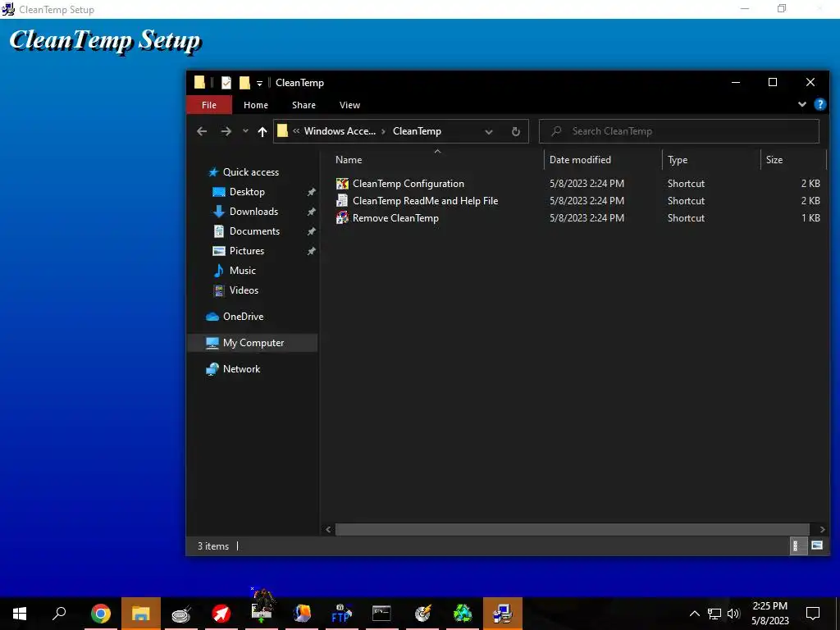Go to Music in the navigation pane
Viewport: 840px width, 630px height.
pos(242,271)
